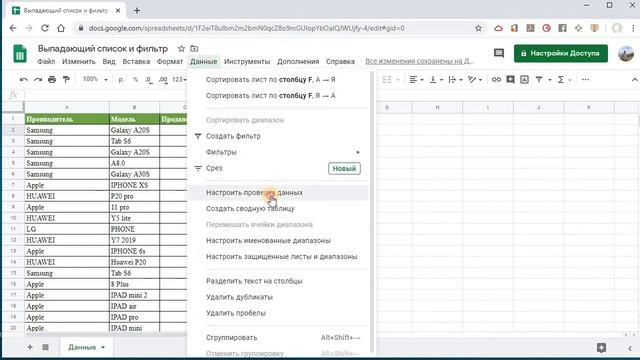Viewport: 640px width, 360px height.
Task: Open the Инструменты menu
Action: [247, 62]
